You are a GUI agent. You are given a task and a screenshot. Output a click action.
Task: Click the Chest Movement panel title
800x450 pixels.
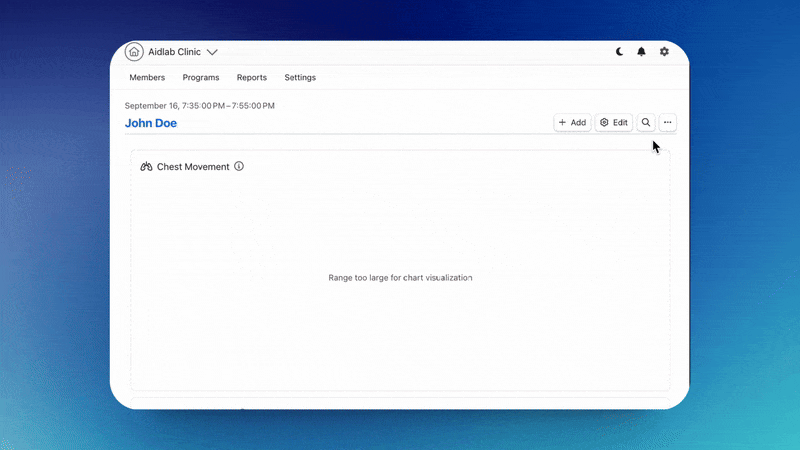tap(193, 167)
